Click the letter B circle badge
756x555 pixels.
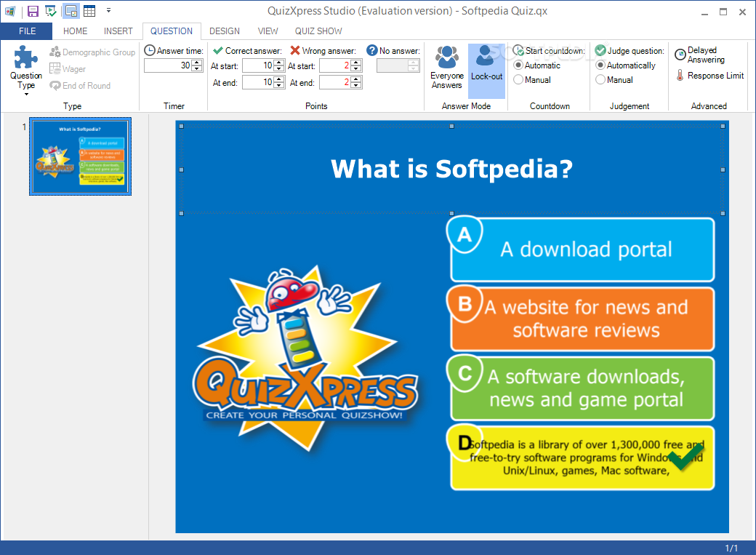(465, 304)
